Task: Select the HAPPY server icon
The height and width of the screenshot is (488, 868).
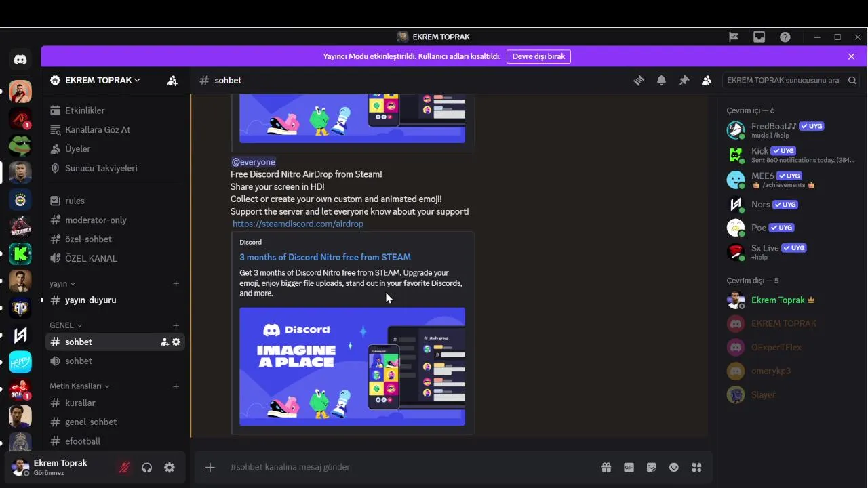Action: pos(20,362)
